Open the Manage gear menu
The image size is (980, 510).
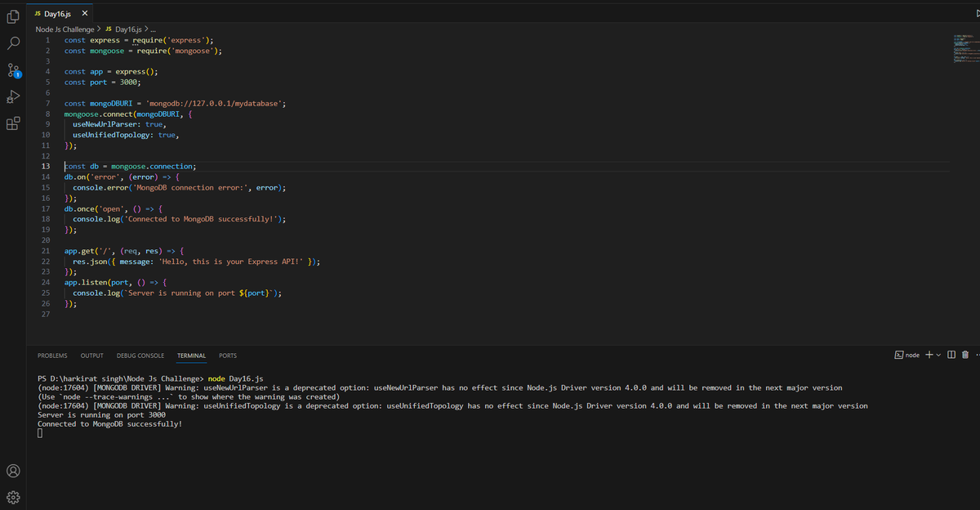coord(13,498)
